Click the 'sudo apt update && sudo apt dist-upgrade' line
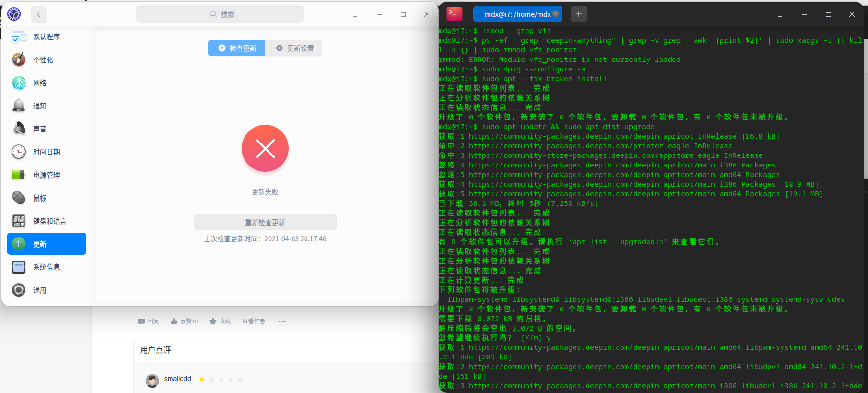This screenshot has width=868, height=393. click(547, 127)
